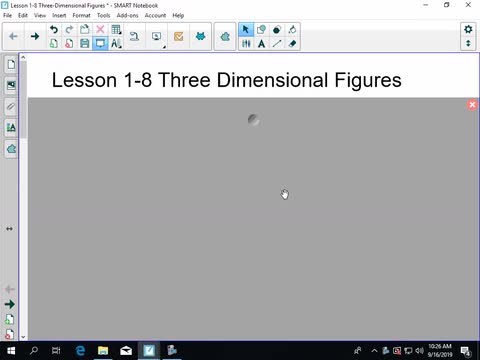
Task: Choose the Eraser tool
Action: [292, 43]
